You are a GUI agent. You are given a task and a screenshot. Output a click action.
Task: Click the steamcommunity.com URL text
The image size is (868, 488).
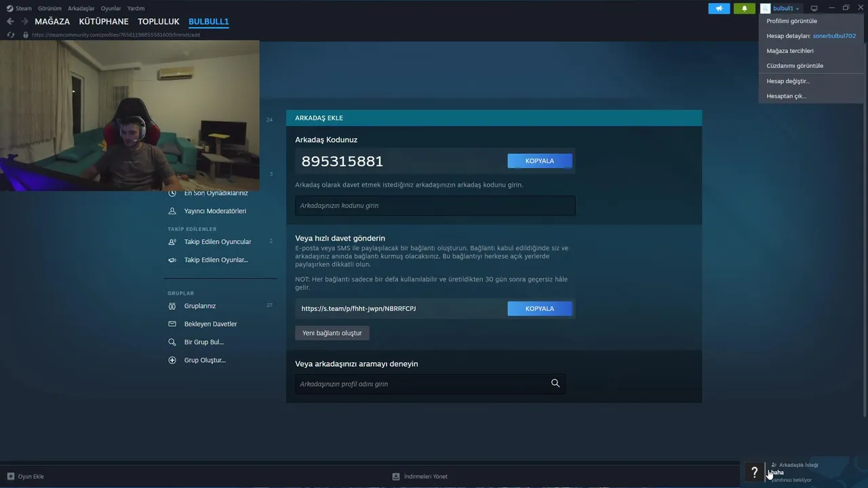coord(116,35)
